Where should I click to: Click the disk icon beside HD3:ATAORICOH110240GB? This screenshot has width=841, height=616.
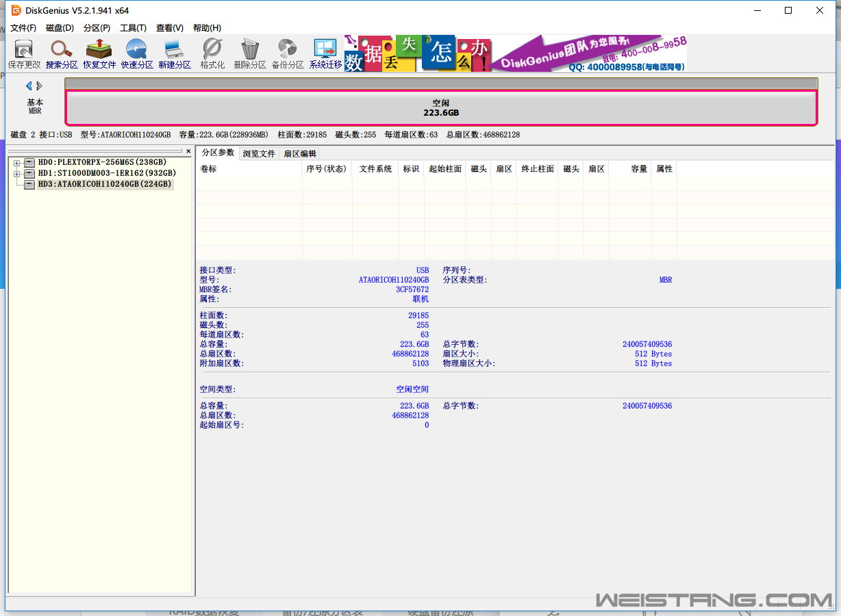pos(29,184)
